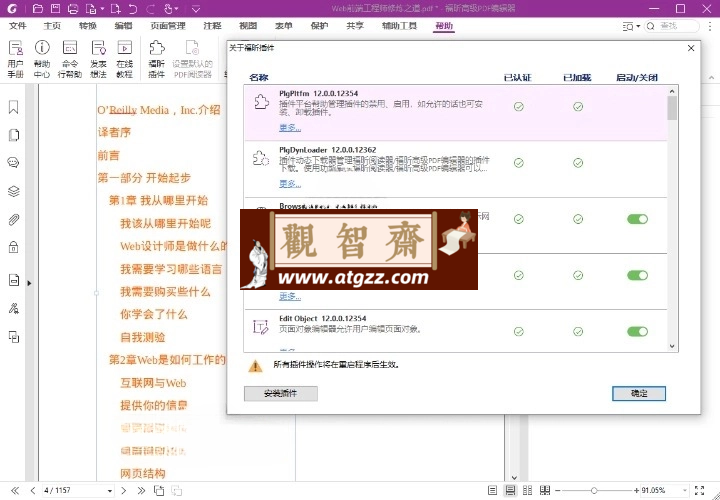
Task: Open the 用户手册 user manual icon
Action: [15, 59]
